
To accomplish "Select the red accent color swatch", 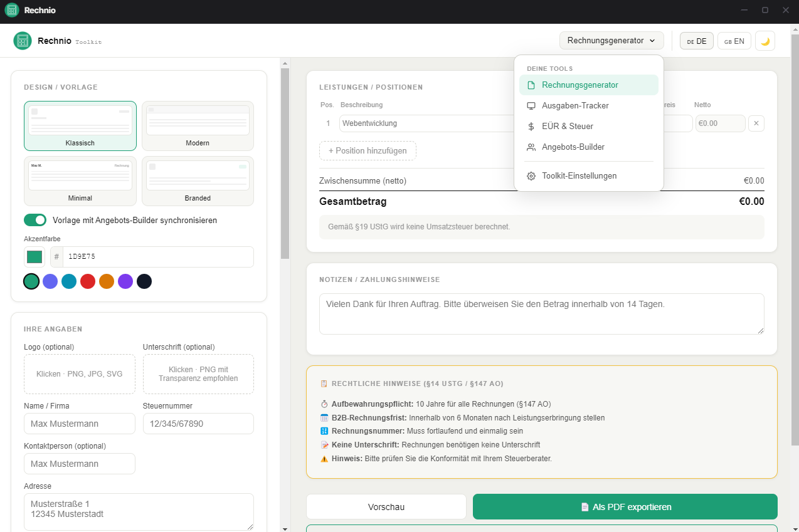I will (x=88, y=281).
